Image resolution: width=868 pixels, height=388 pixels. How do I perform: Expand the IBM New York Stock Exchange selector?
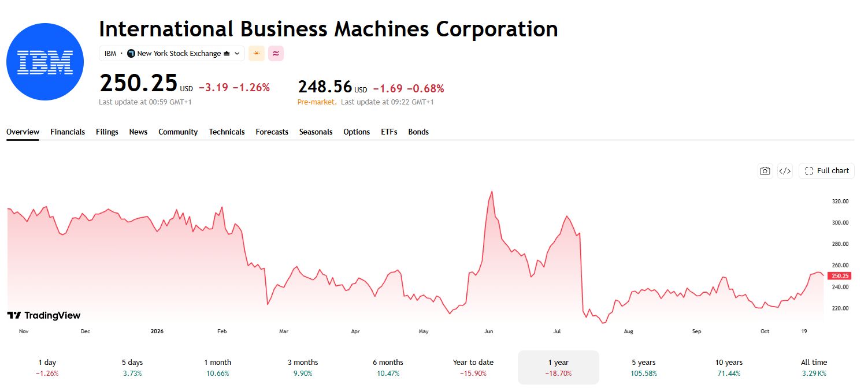[172, 54]
